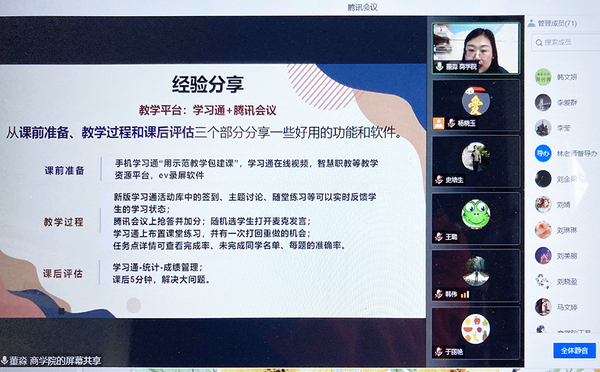Click muted microphone icon next to 杨晓玉
This screenshot has height=372, width=600.
click(x=452, y=123)
